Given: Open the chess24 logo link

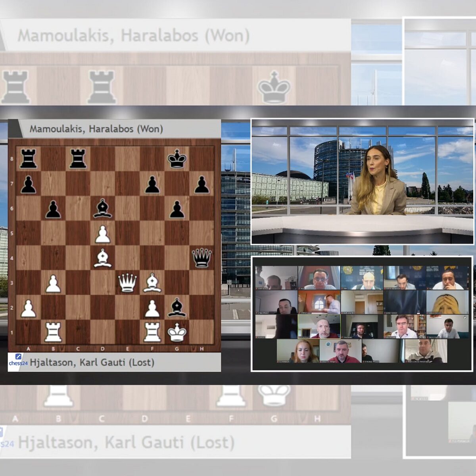Looking at the screenshot, I should (18, 360).
